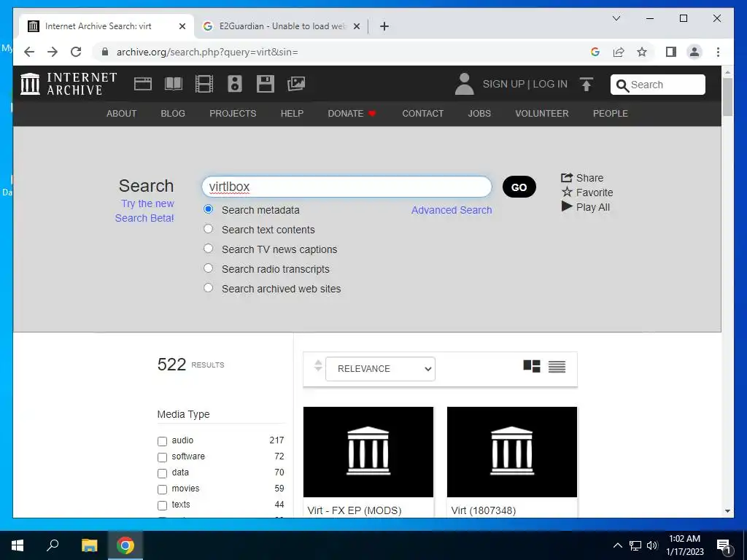
Task: Reload the page
Action: click(x=76, y=52)
